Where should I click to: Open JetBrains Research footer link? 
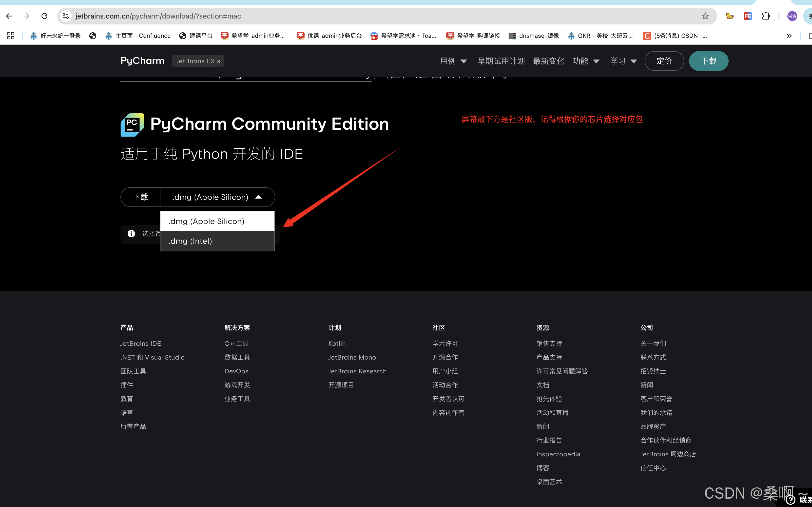(x=357, y=371)
